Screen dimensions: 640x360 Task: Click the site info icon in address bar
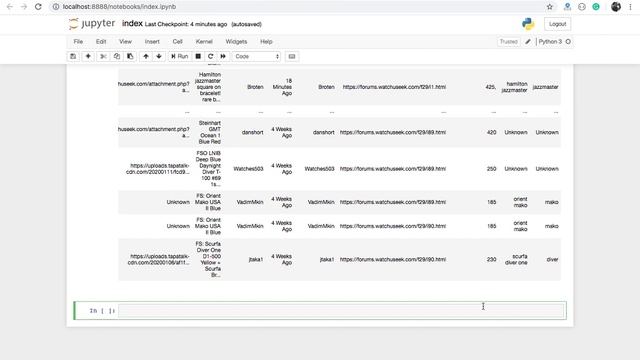(x=56, y=7)
